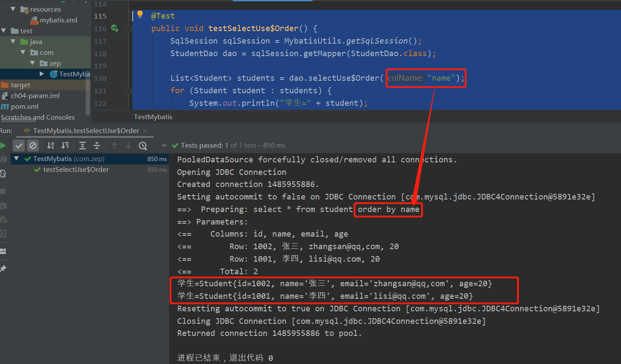
Task: Collapse the zep package
Action: [32, 63]
